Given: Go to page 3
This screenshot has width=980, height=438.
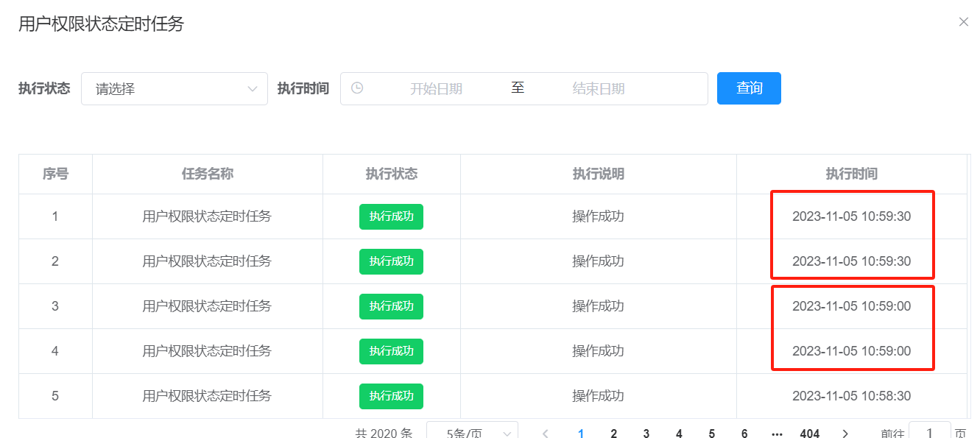Looking at the screenshot, I should [x=646, y=434].
